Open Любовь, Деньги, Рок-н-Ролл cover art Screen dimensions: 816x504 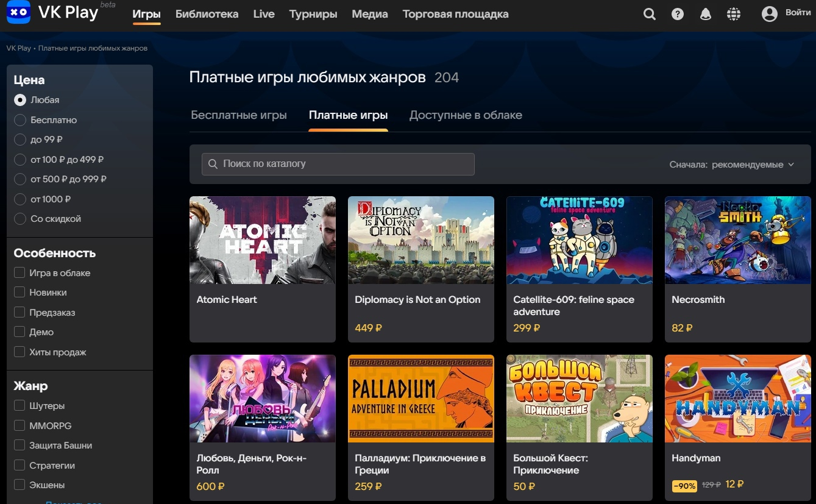tap(263, 399)
